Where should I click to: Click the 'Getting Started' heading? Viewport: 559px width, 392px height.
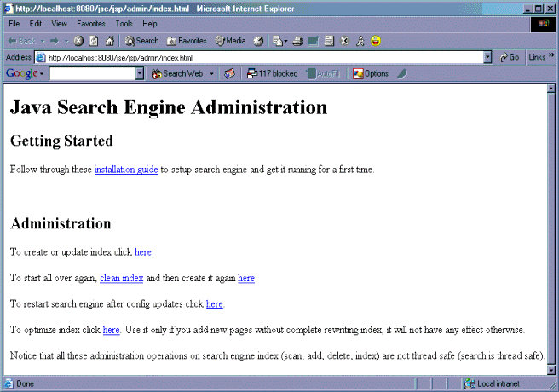(61, 141)
